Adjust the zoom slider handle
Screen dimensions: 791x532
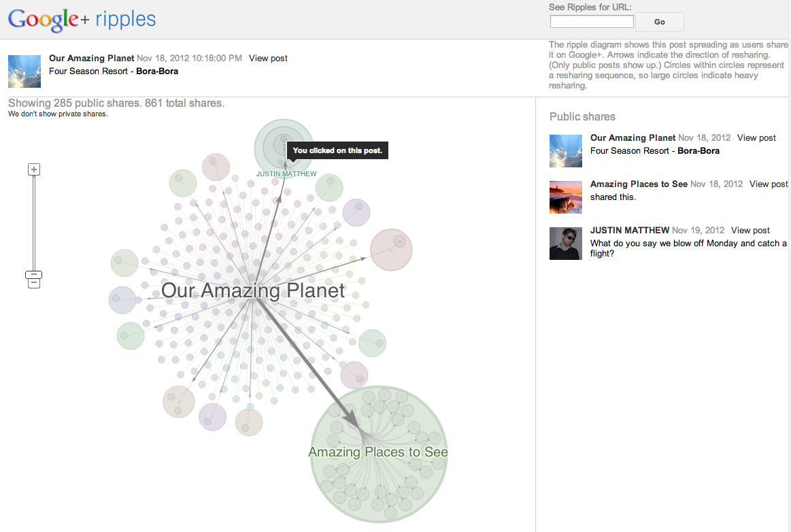click(x=34, y=275)
